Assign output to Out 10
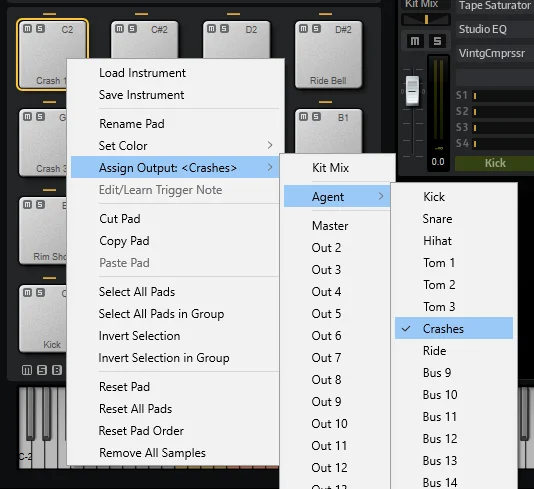 click(x=337, y=424)
